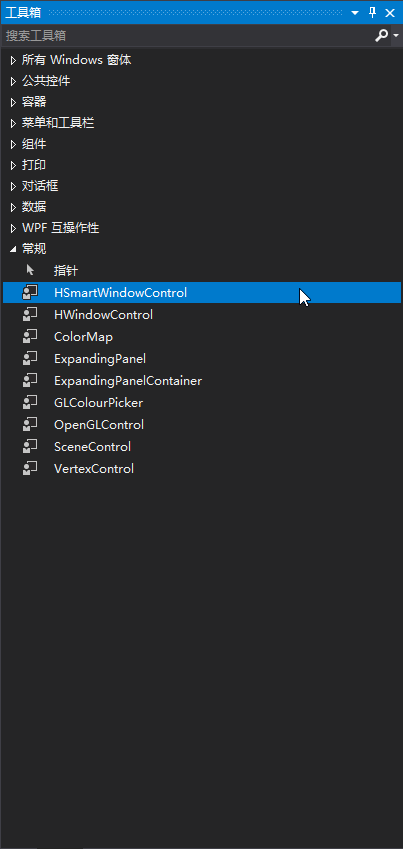Click the icon next to OpenGLControl
The width and height of the screenshot is (403, 849).
[x=30, y=424]
